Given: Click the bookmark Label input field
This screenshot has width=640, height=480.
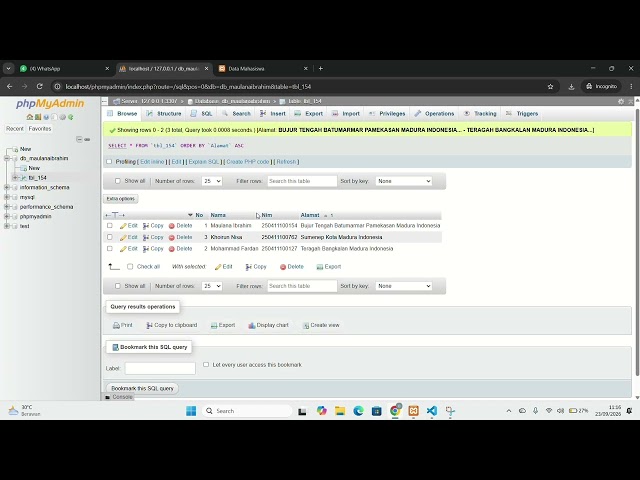Looking at the screenshot, I should (x=160, y=368).
